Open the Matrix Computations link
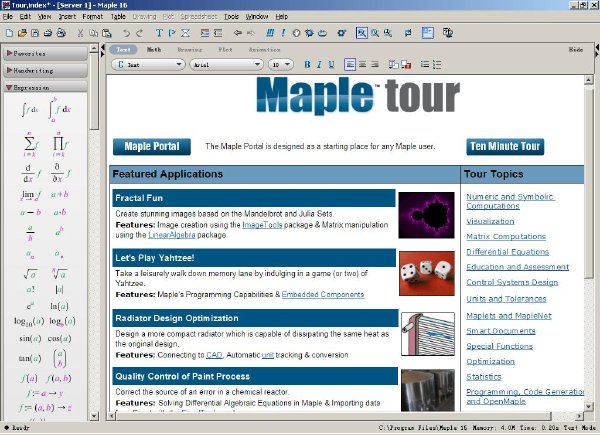Image resolution: width=600 pixels, height=435 pixels. click(506, 236)
